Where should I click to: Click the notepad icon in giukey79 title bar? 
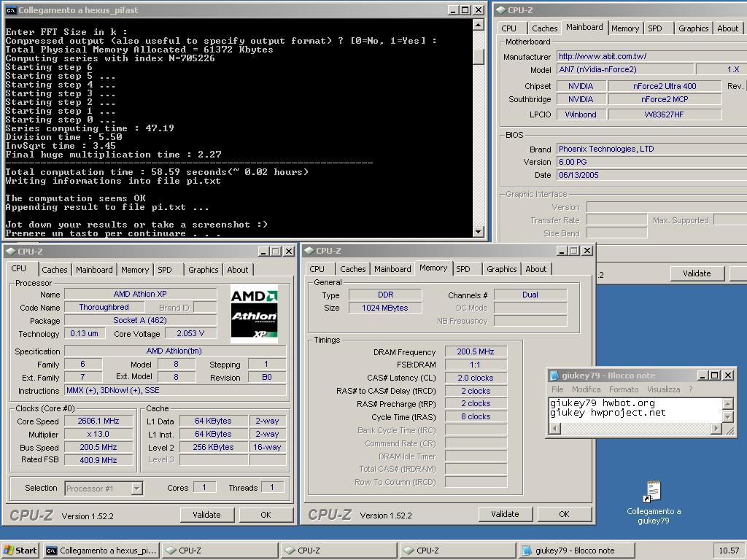coord(554,376)
